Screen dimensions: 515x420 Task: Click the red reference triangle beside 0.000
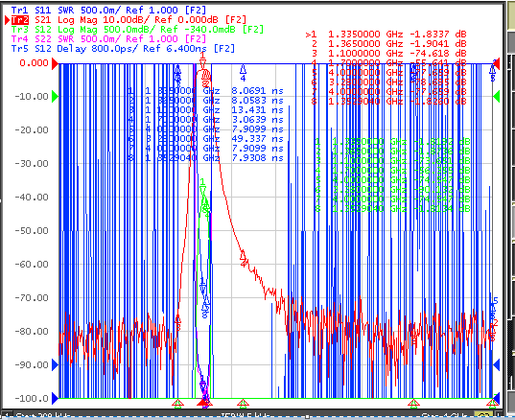click(x=55, y=63)
